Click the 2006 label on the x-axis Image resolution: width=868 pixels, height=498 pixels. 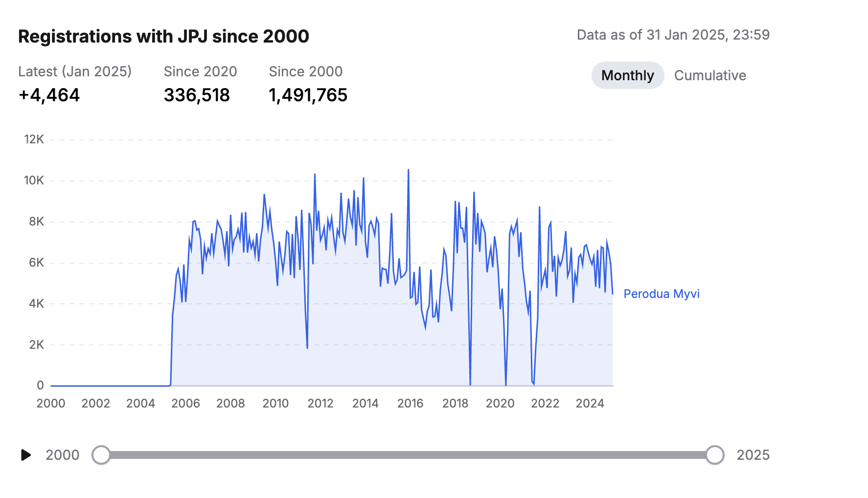pos(185,403)
